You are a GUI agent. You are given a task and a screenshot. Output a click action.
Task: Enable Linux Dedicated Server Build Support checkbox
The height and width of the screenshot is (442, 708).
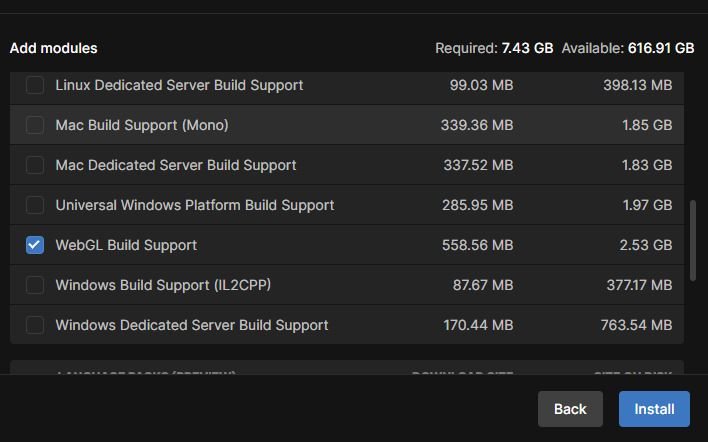(x=35, y=85)
